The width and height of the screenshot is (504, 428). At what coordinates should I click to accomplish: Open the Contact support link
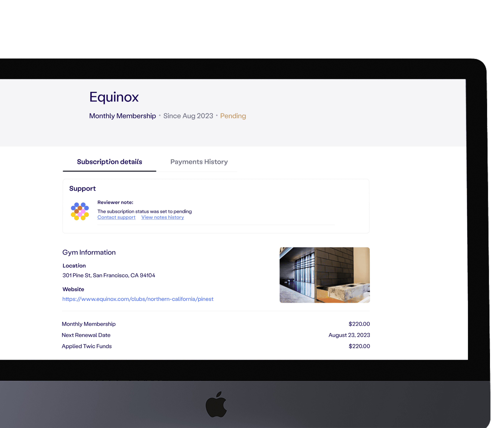116,217
